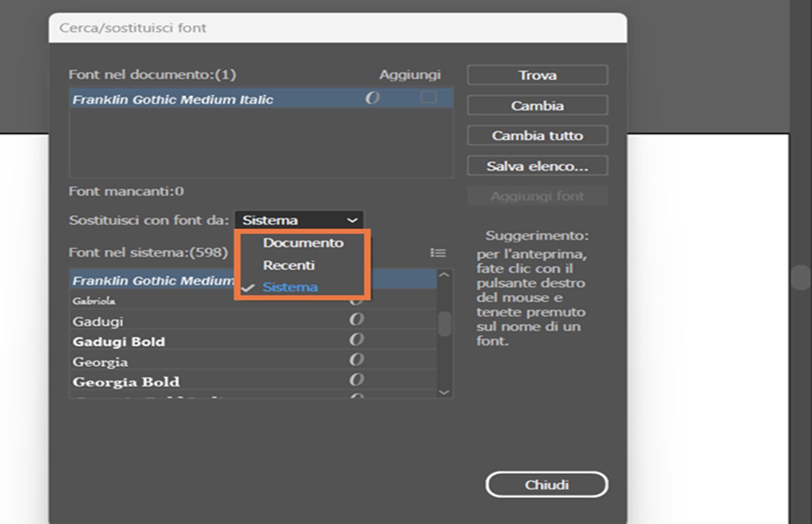Click the system font list scrollbar thumb
This screenshot has width=812, height=524.
tap(445, 324)
